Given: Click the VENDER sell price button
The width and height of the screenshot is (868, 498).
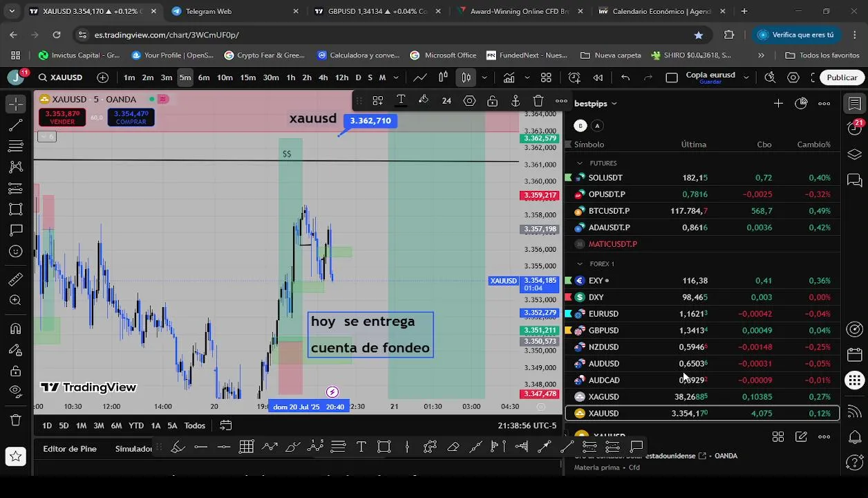Looking at the screenshot, I should 62,118.
